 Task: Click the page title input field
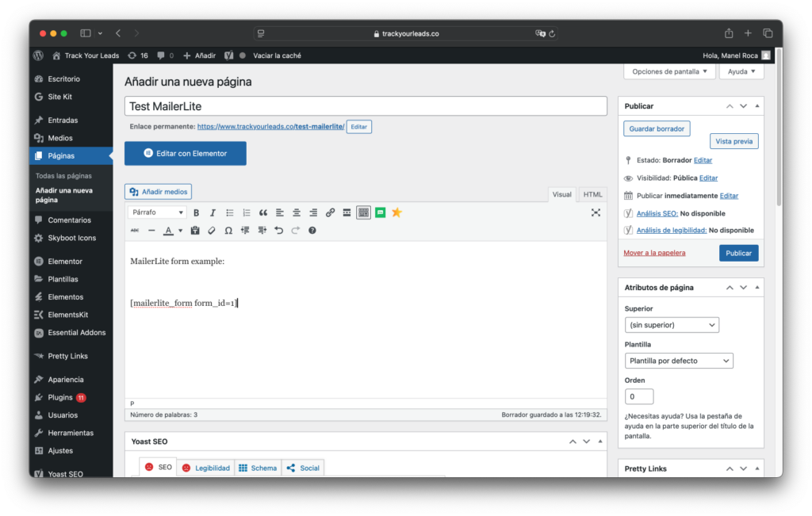pyautogui.click(x=366, y=106)
